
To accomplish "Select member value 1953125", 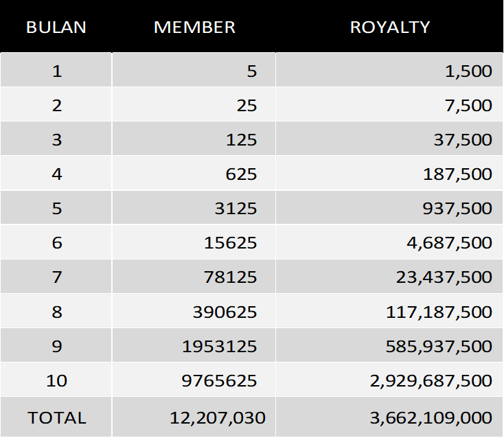I will (x=220, y=346).
